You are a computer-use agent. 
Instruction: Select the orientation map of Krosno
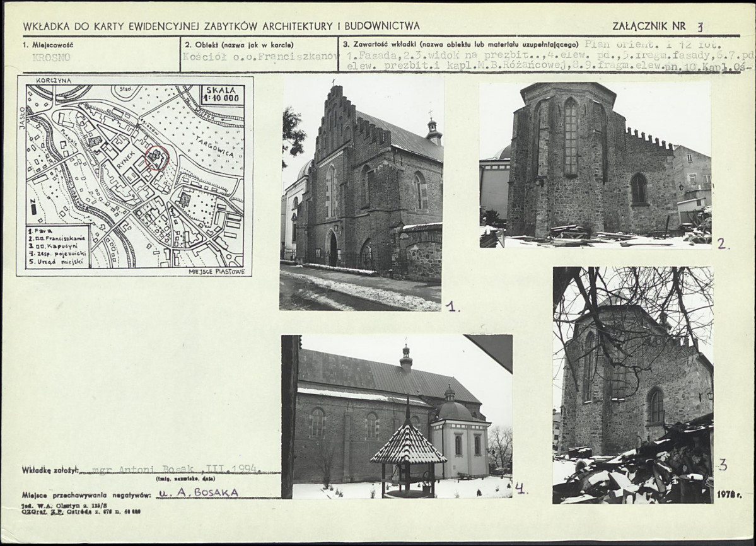pos(135,176)
